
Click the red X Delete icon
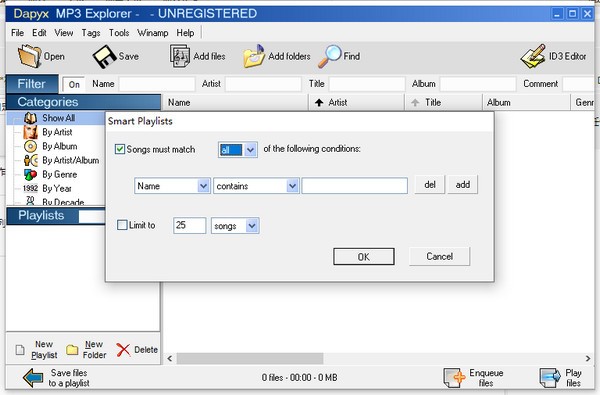(123, 349)
